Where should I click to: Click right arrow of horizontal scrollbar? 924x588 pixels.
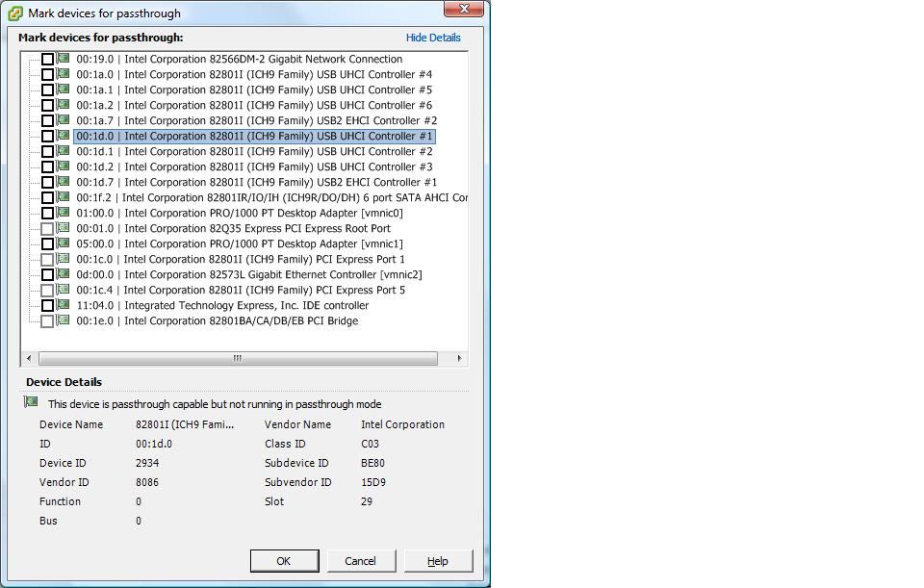(460, 358)
